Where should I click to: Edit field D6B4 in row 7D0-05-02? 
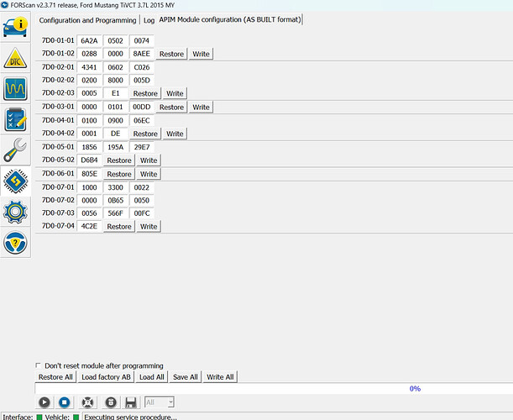pos(89,160)
